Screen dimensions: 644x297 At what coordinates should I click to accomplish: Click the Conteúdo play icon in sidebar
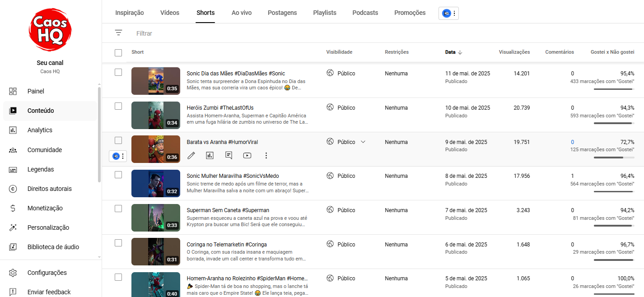coord(13,111)
